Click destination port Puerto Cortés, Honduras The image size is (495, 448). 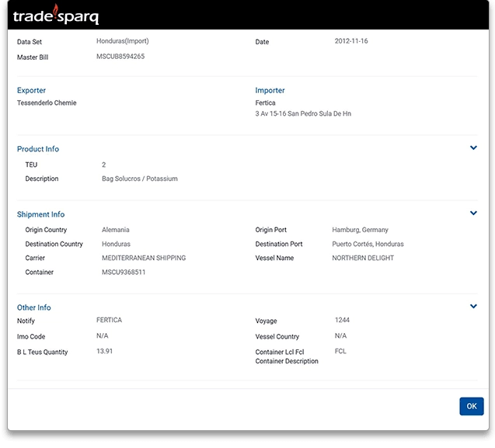[368, 244]
